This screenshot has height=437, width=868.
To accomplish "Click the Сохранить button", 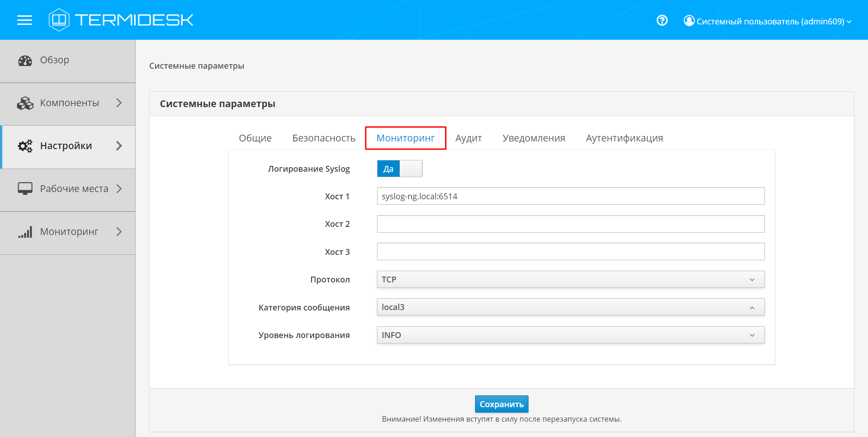I will (501, 404).
